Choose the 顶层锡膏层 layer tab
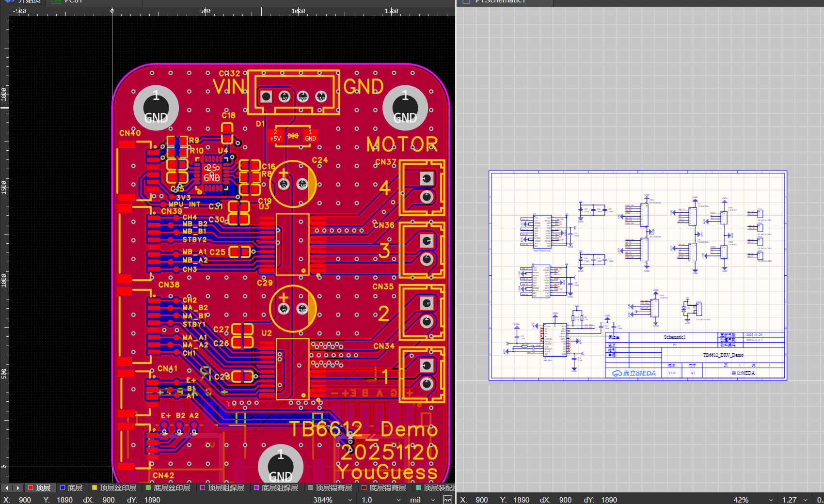 (330, 488)
